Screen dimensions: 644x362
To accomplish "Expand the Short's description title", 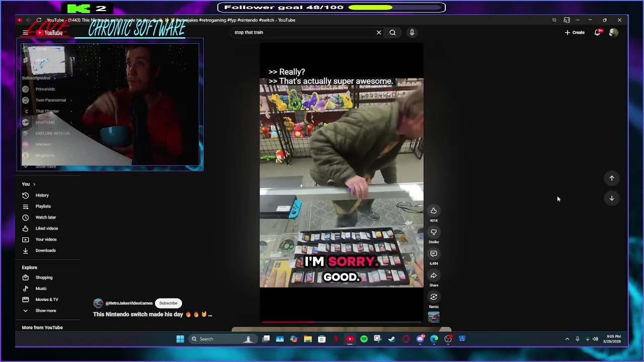I will click(152, 314).
